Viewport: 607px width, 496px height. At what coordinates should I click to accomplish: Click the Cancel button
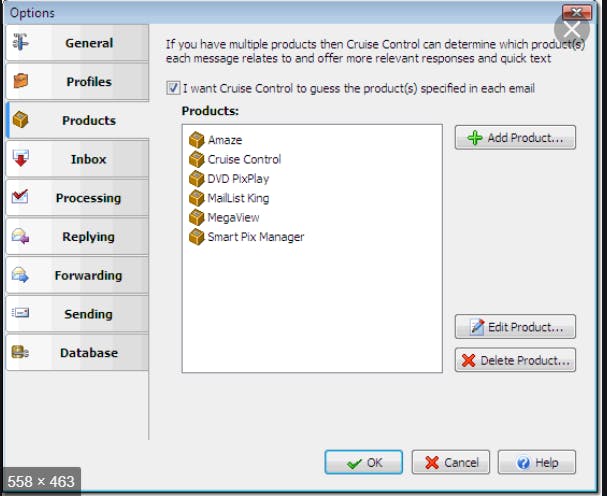451,462
